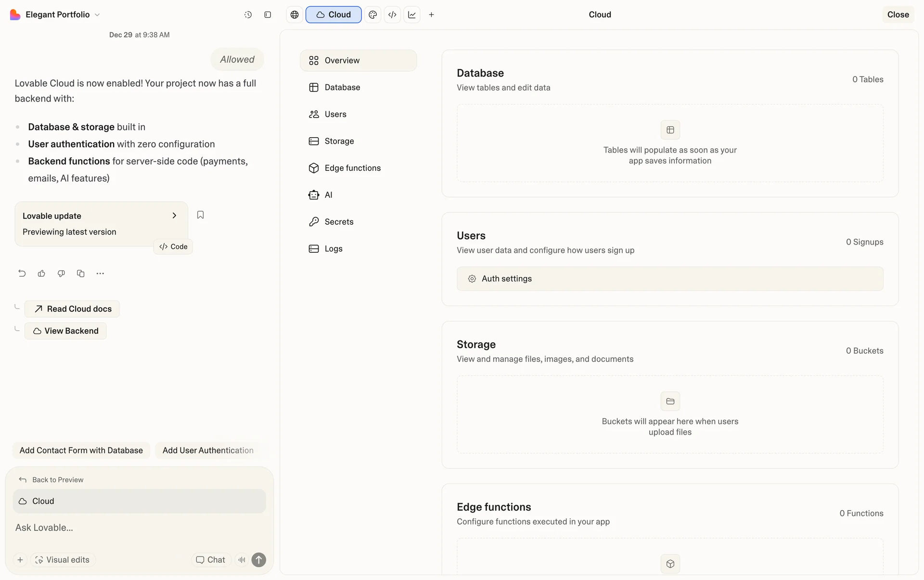924x580 pixels.
Task: Give thumbs up to the response
Action: pyautogui.click(x=41, y=273)
